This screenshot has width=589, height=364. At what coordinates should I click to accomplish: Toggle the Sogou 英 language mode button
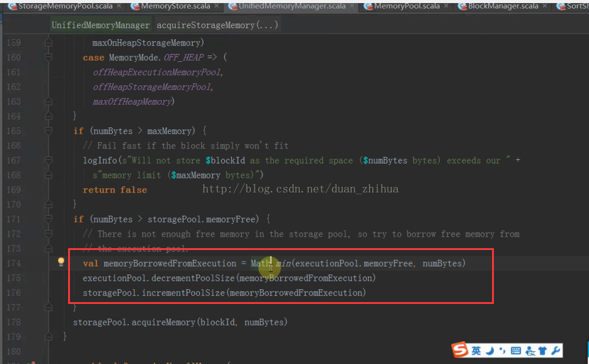pos(476,351)
